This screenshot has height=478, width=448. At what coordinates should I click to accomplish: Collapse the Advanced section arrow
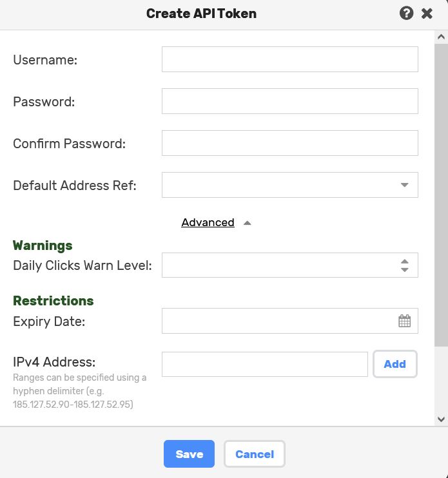(247, 223)
